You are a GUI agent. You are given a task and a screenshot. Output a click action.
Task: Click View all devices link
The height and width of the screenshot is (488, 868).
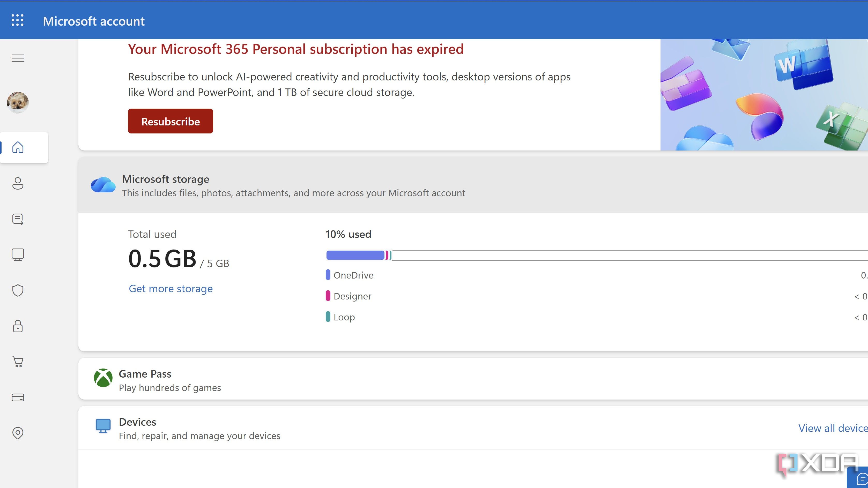coord(833,428)
